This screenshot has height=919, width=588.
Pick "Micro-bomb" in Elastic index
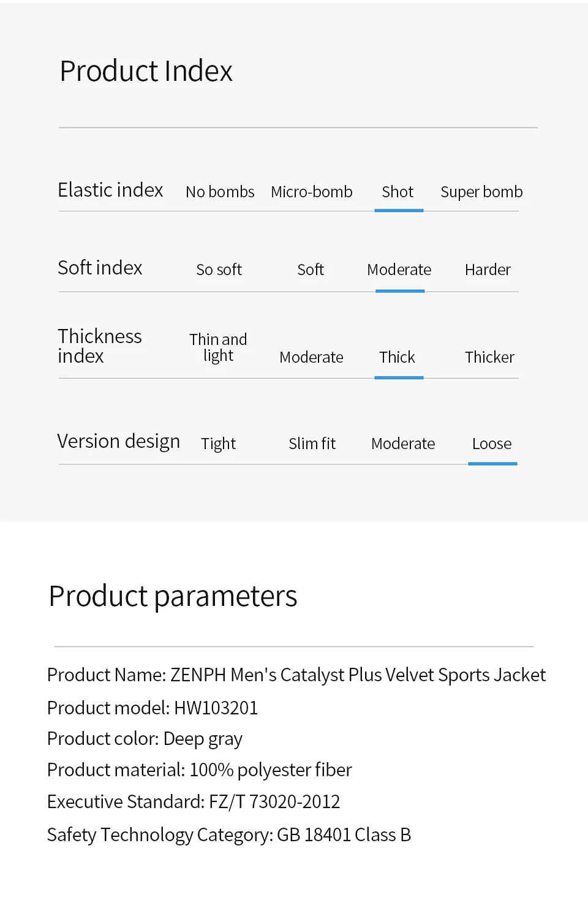(x=311, y=192)
